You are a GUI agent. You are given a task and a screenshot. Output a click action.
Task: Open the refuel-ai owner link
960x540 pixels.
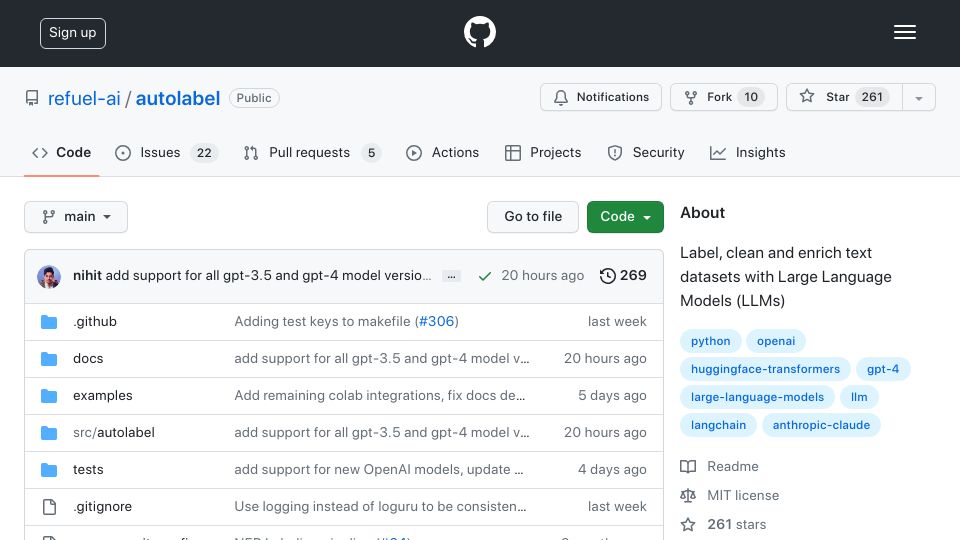click(x=84, y=99)
